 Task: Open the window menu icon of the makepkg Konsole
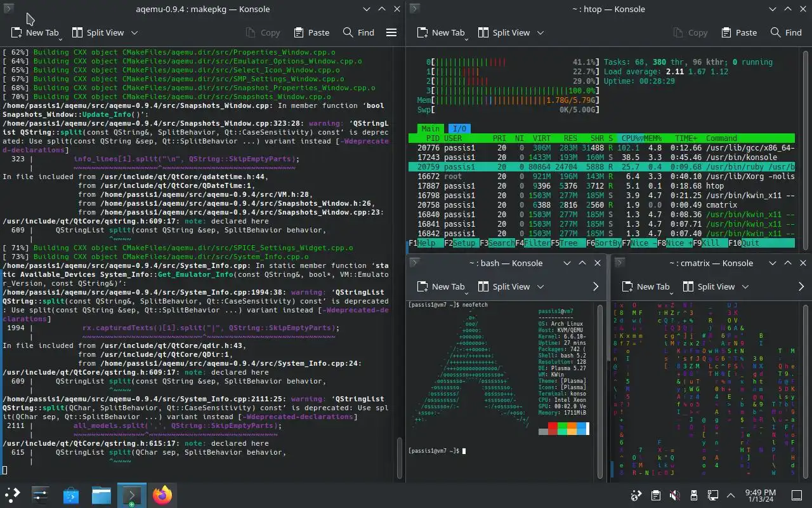click(x=9, y=9)
